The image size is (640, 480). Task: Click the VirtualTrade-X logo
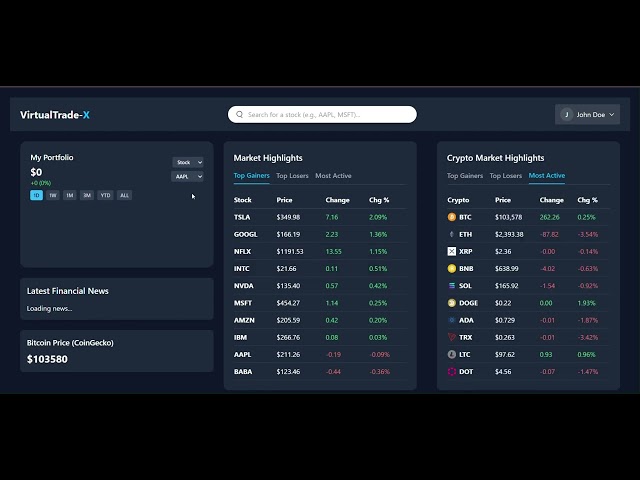pos(55,115)
